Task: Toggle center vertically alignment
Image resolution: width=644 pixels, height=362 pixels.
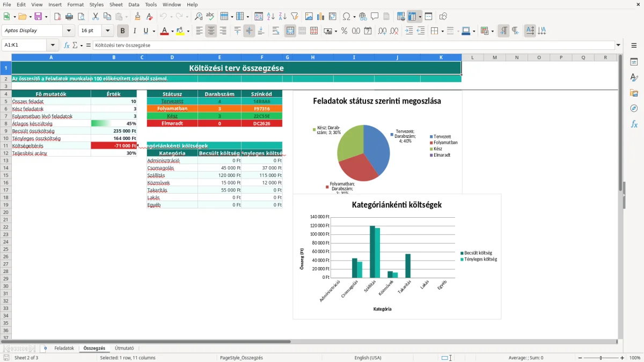Action: [249, 31]
